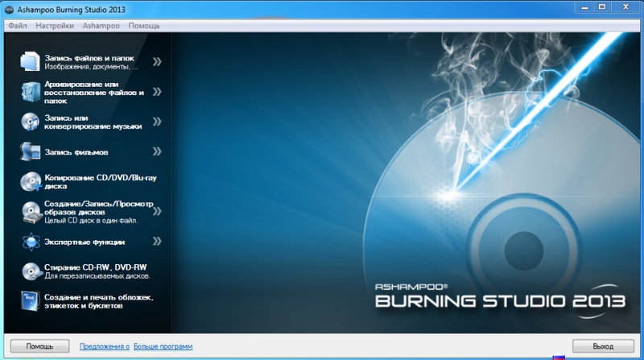Select Запись файлов и папок text

[x=89, y=58]
